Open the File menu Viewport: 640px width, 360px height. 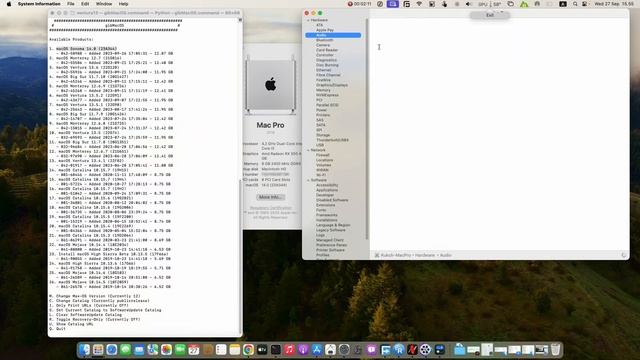71,4
